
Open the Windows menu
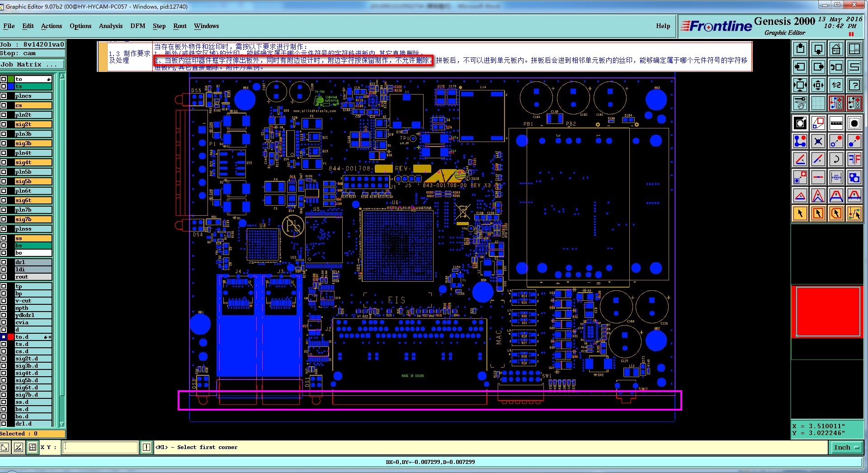tap(207, 26)
